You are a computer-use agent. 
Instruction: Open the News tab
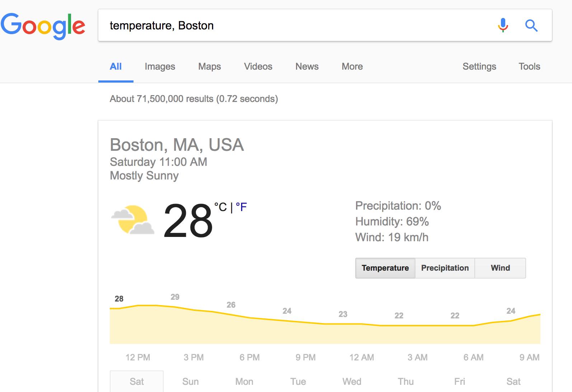[307, 66]
